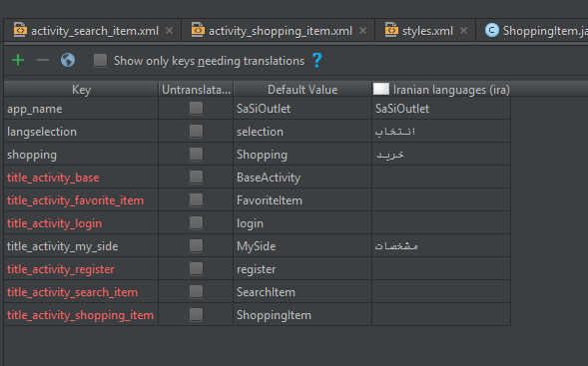Click the Remove Key minus icon
The height and width of the screenshot is (366, 588).
(x=43, y=60)
